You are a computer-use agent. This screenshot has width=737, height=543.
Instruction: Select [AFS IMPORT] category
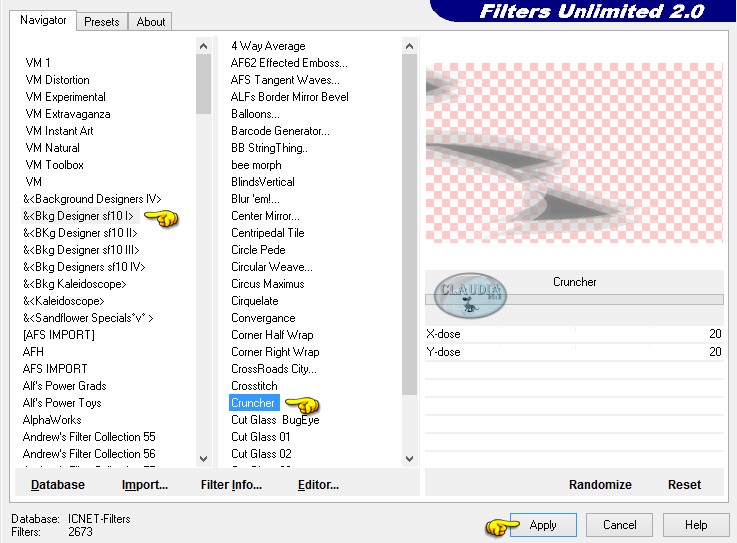tap(59, 335)
